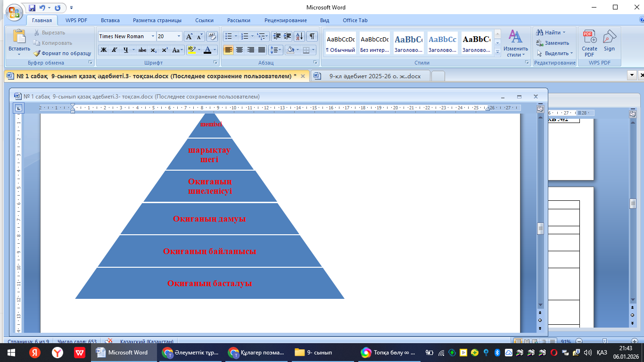644x362 pixels.
Task: Apply the Без интервала style
Action: coord(374,43)
